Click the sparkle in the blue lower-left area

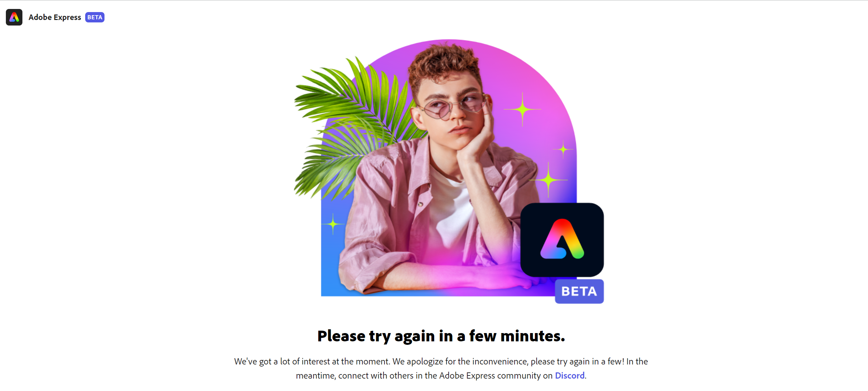(x=333, y=224)
